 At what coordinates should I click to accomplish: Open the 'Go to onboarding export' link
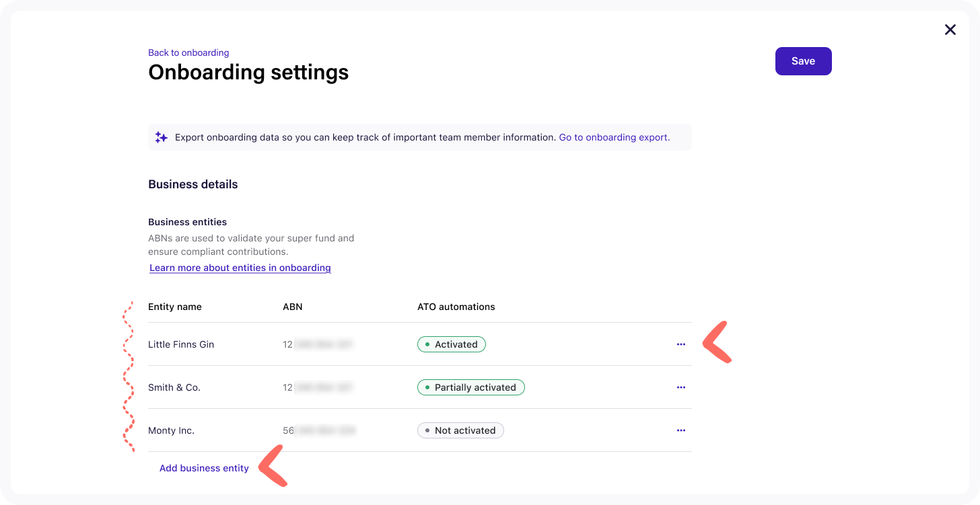pos(614,137)
